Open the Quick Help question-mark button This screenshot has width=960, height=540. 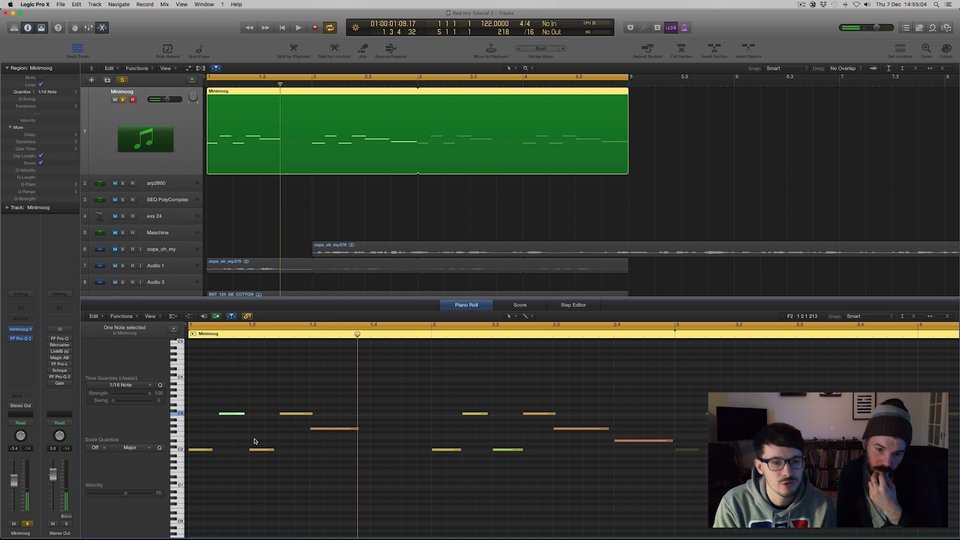[58, 28]
